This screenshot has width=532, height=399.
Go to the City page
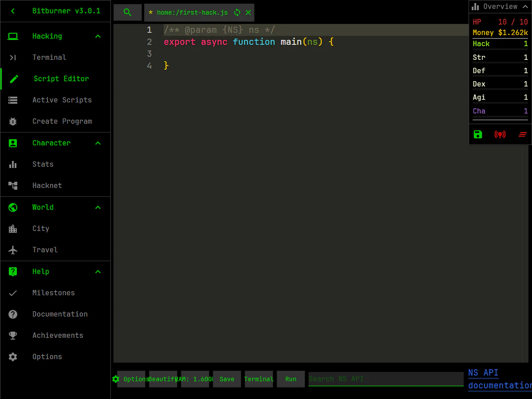click(55, 229)
